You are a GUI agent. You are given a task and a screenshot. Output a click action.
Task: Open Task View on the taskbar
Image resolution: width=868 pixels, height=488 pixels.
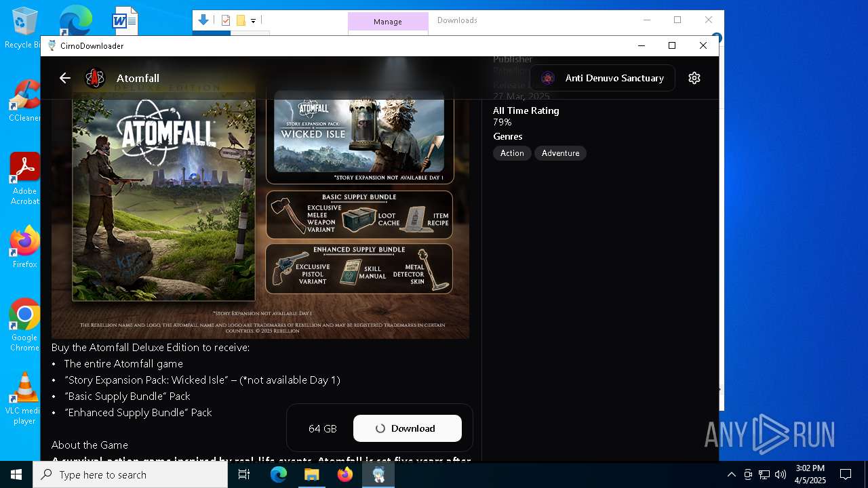(244, 474)
